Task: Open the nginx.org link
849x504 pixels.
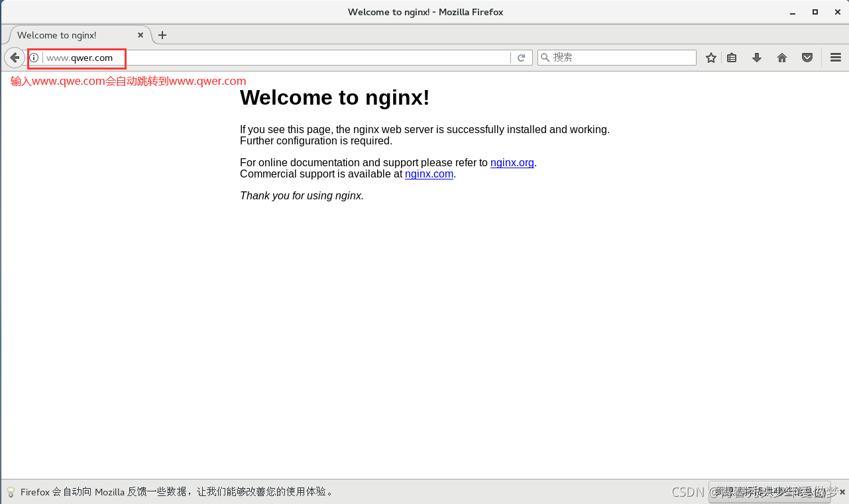Action: pos(512,163)
